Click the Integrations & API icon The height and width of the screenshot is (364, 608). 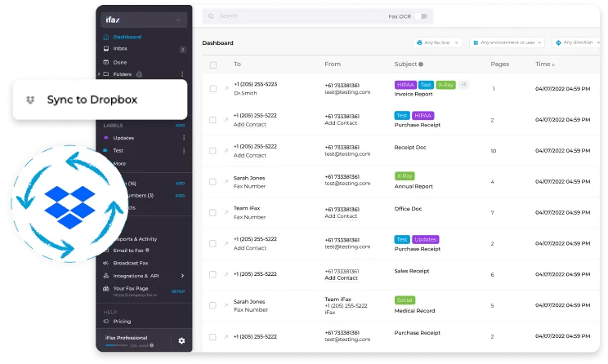(x=106, y=276)
